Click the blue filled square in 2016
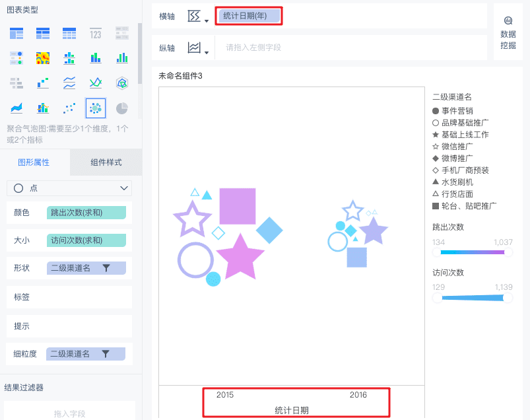Viewport: 530px width, 420px height. tap(357, 258)
